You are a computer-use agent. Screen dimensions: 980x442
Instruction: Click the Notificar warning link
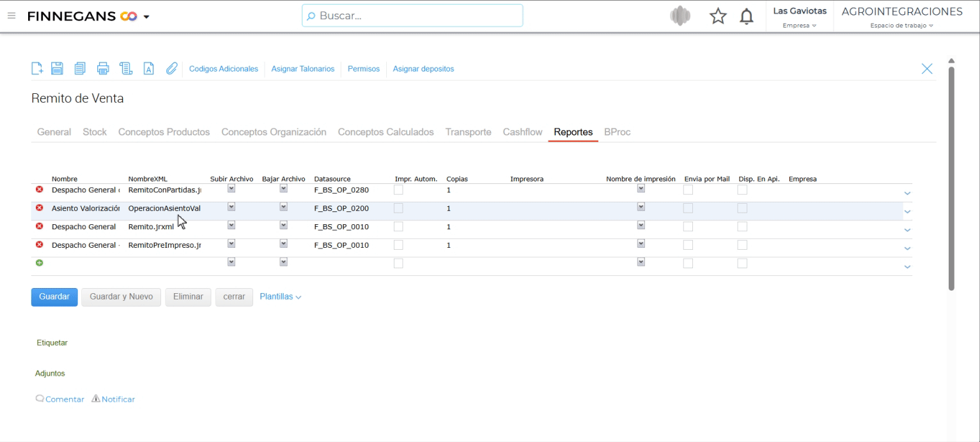(x=114, y=399)
